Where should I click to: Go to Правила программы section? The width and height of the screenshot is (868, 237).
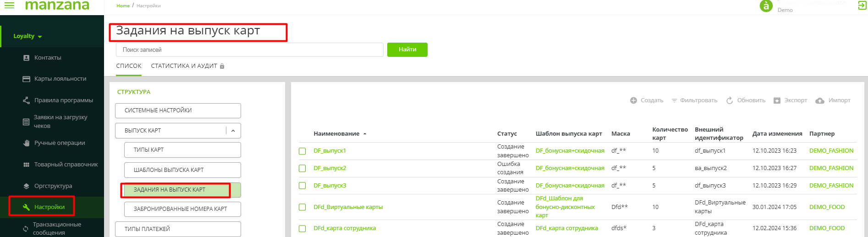(63, 100)
